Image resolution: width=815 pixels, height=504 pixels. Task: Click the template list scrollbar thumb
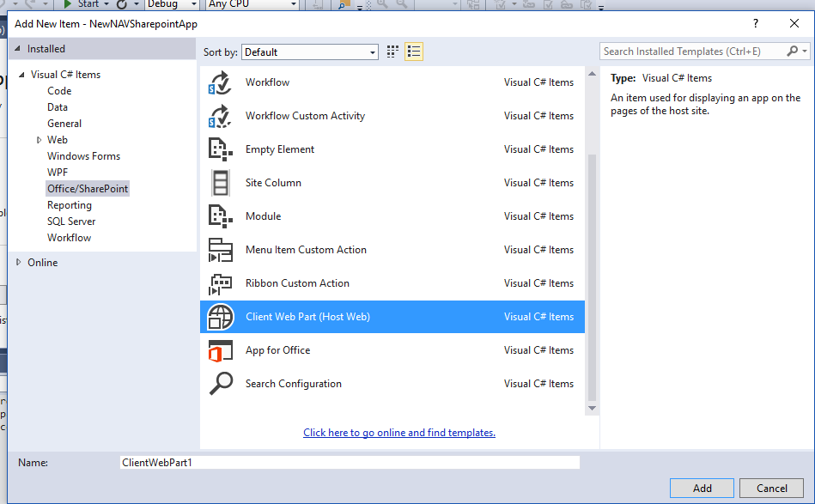pyautogui.click(x=592, y=278)
